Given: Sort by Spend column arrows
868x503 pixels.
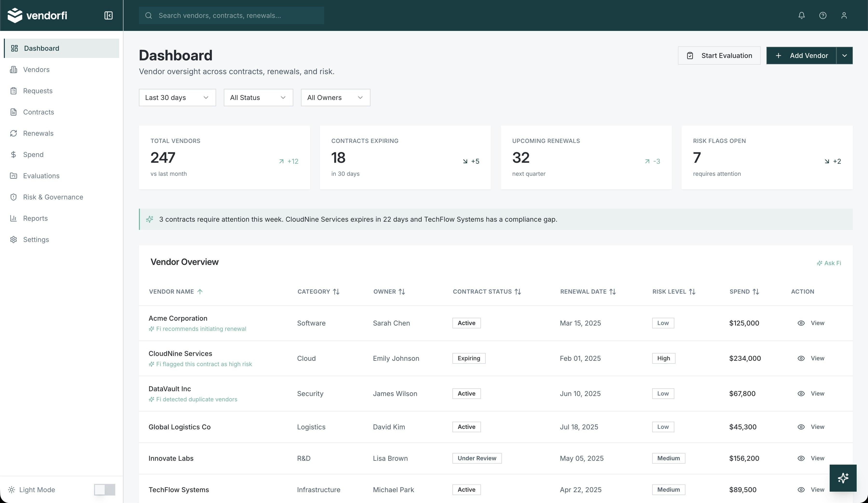Looking at the screenshot, I should pos(756,292).
